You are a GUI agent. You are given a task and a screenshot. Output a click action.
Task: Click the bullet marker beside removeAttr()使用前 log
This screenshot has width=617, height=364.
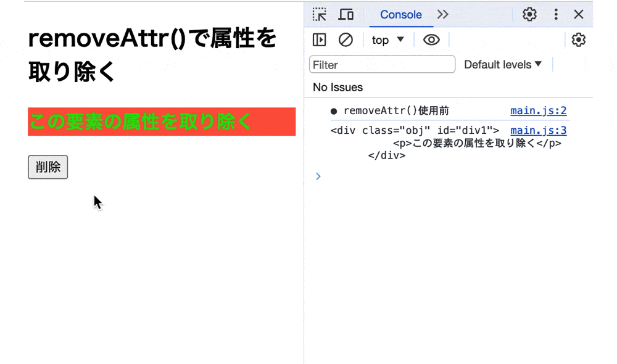pyautogui.click(x=333, y=110)
